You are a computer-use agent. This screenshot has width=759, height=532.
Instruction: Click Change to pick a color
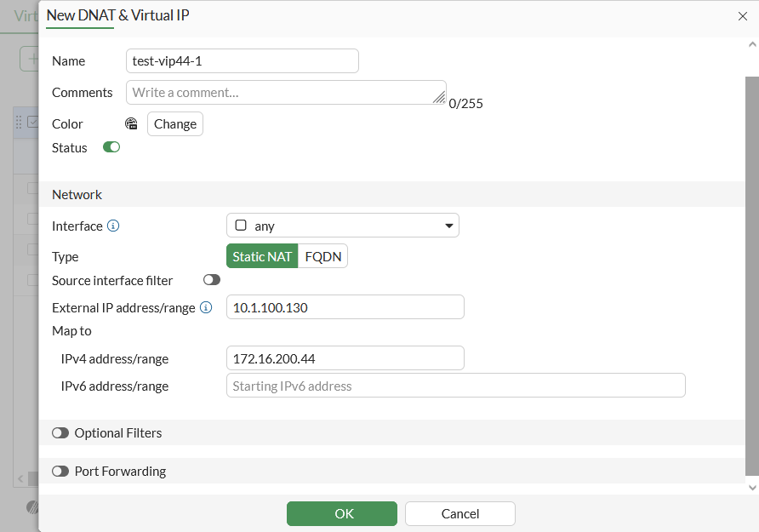click(175, 123)
